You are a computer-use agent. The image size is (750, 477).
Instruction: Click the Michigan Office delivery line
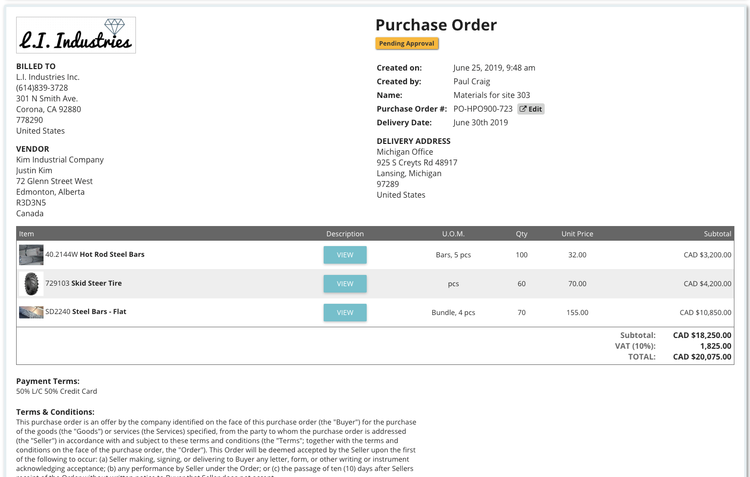pos(405,152)
